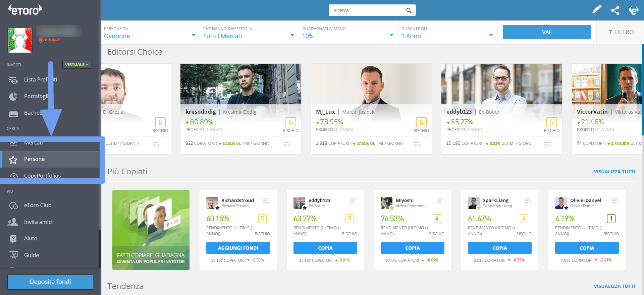Click the share icon in header
Screen dimensions: 644x295
tap(615, 10)
